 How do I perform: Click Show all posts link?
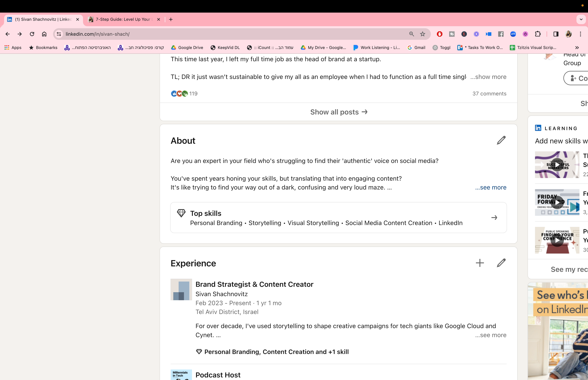point(339,112)
